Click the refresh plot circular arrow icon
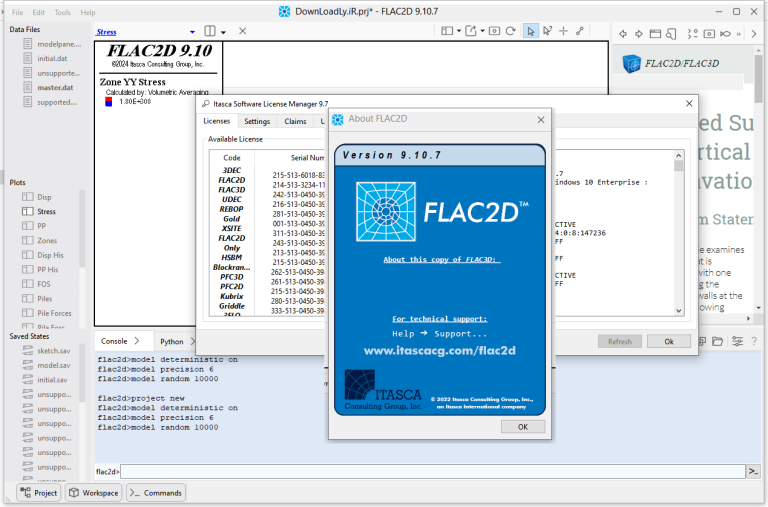Image resolution: width=768 pixels, height=507 pixels. (x=510, y=31)
